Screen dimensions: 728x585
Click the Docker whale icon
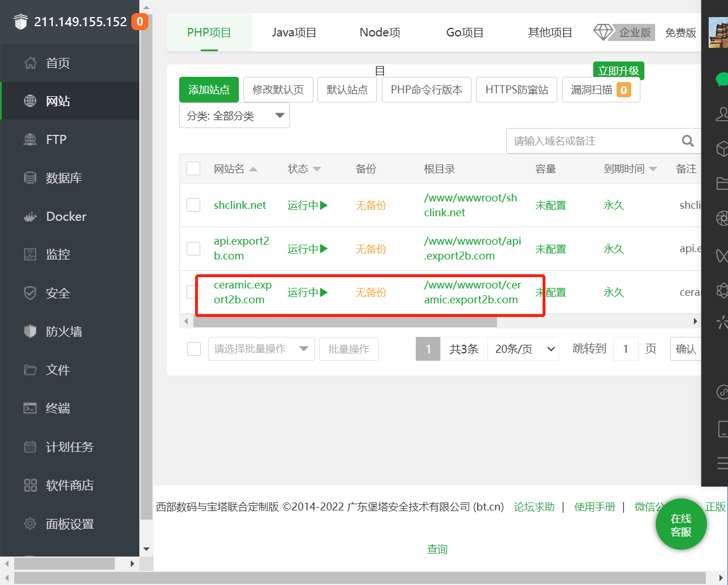tap(30, 216)
